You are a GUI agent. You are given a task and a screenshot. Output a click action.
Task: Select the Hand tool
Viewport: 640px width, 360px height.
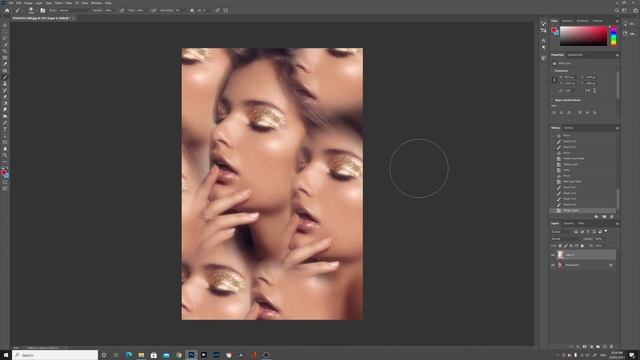(5, 149)
